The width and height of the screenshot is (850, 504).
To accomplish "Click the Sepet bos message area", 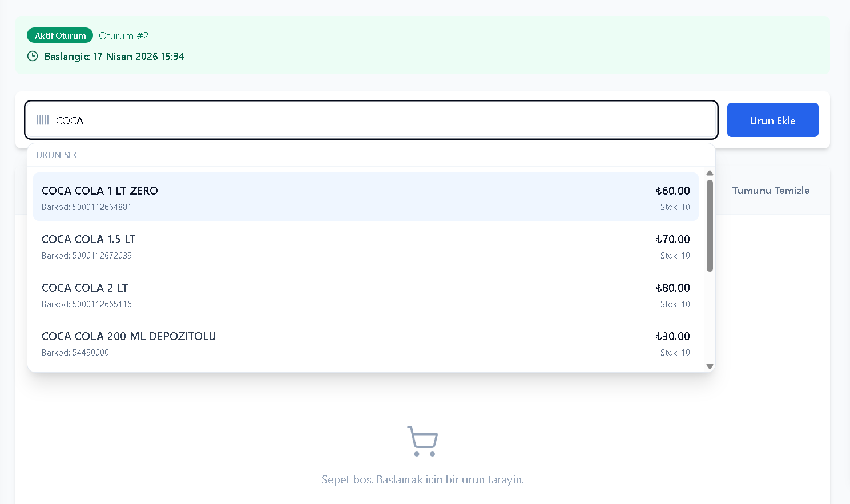I will coord(422,479).
